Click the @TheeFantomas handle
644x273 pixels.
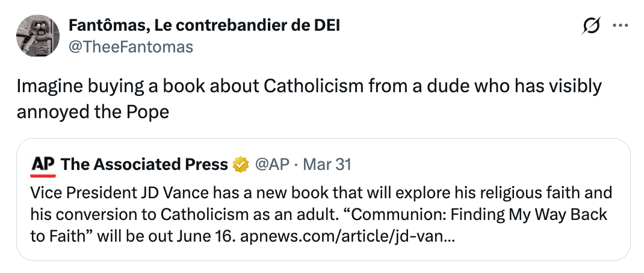click(x=131, y=47)
